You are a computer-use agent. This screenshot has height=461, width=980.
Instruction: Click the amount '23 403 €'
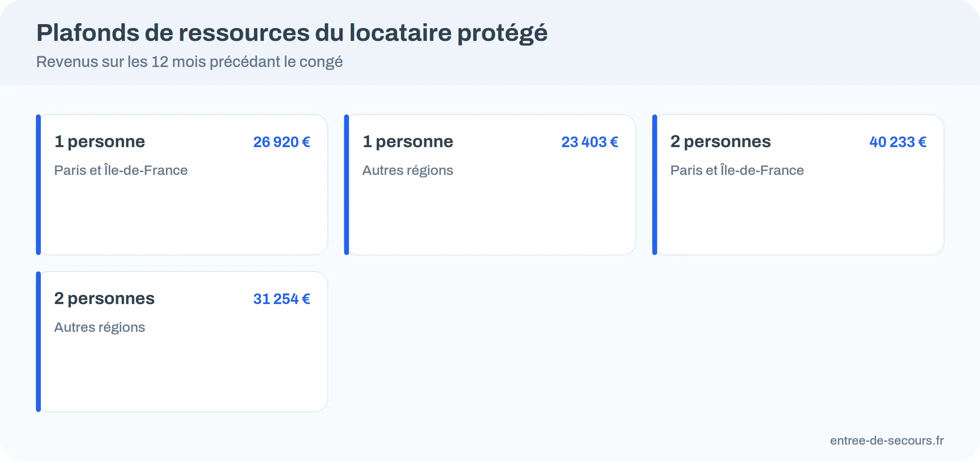coord(590,142)
